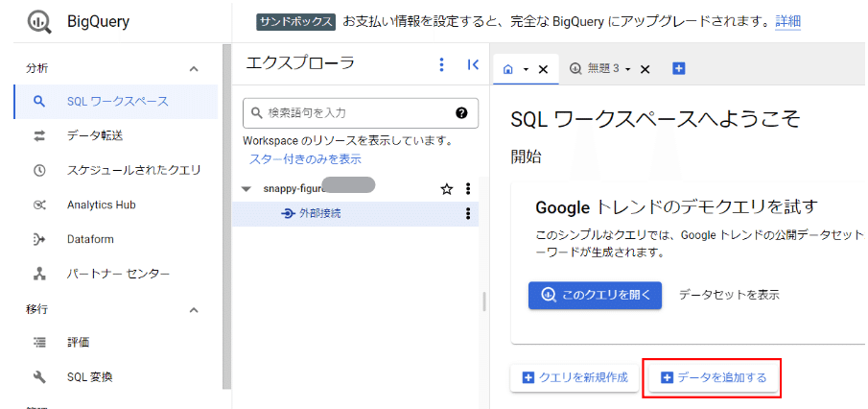
Task: Collapse the 分析 section chevron
Action: click(x=194, y=69)
